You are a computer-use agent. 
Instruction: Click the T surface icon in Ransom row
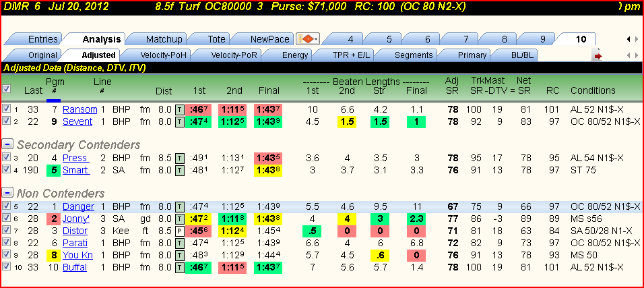(180, 109)
